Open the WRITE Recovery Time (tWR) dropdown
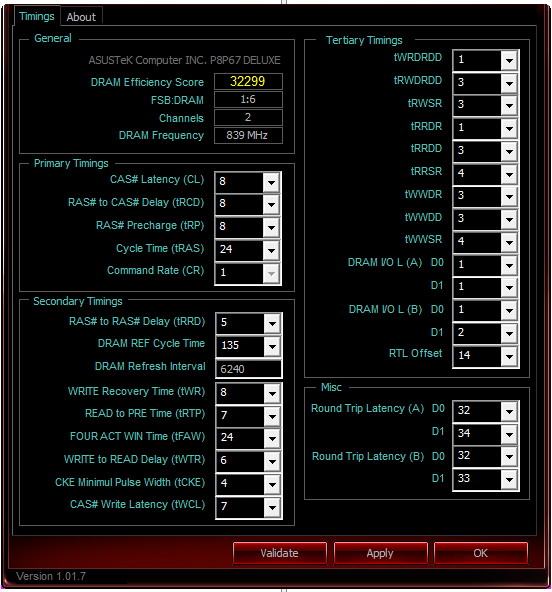Viewport: 552px width, 592px height. (272, 394)
